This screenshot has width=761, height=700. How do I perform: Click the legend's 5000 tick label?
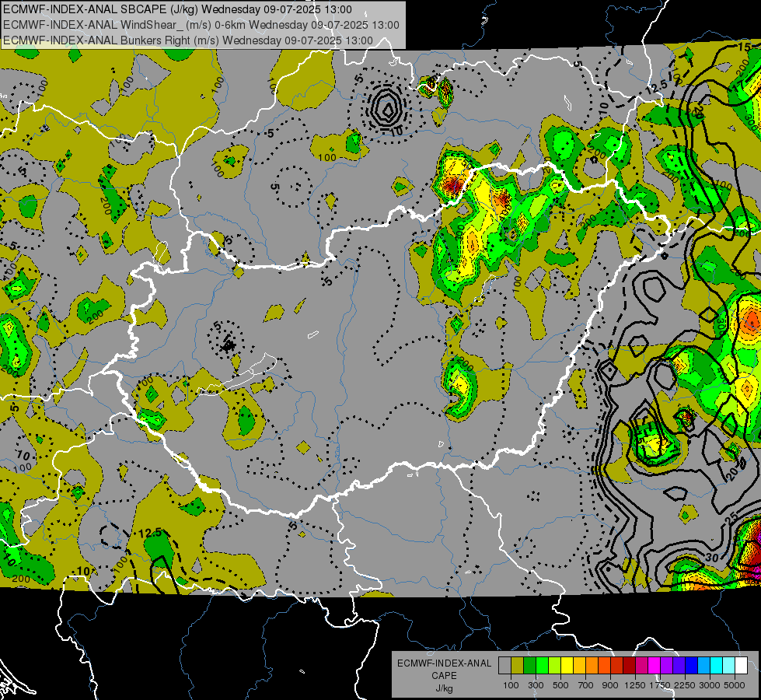coord(735,685)
